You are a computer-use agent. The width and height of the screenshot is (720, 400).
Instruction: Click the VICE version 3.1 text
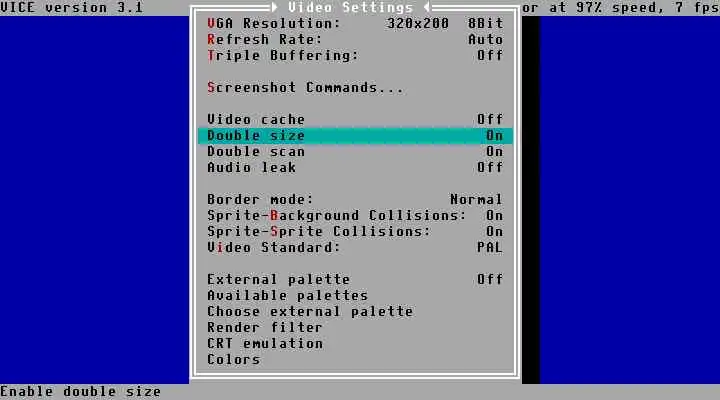coord(72,7)
